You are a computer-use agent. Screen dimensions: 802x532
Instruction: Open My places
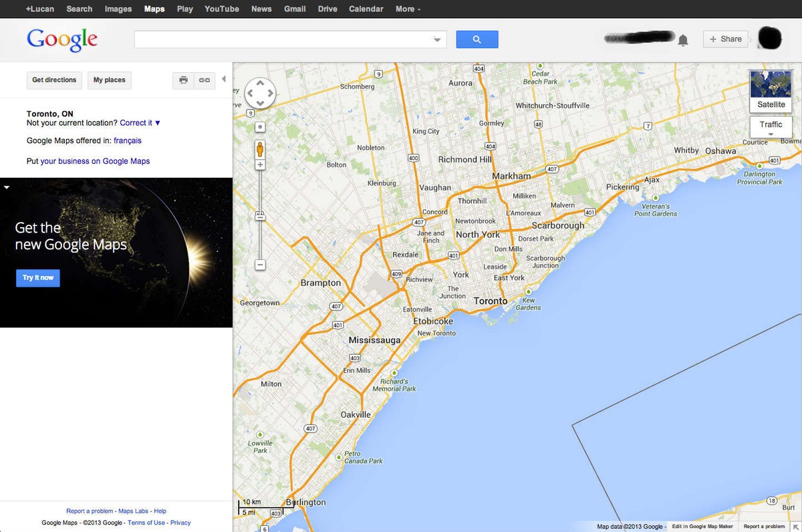(x=110, y=80)
